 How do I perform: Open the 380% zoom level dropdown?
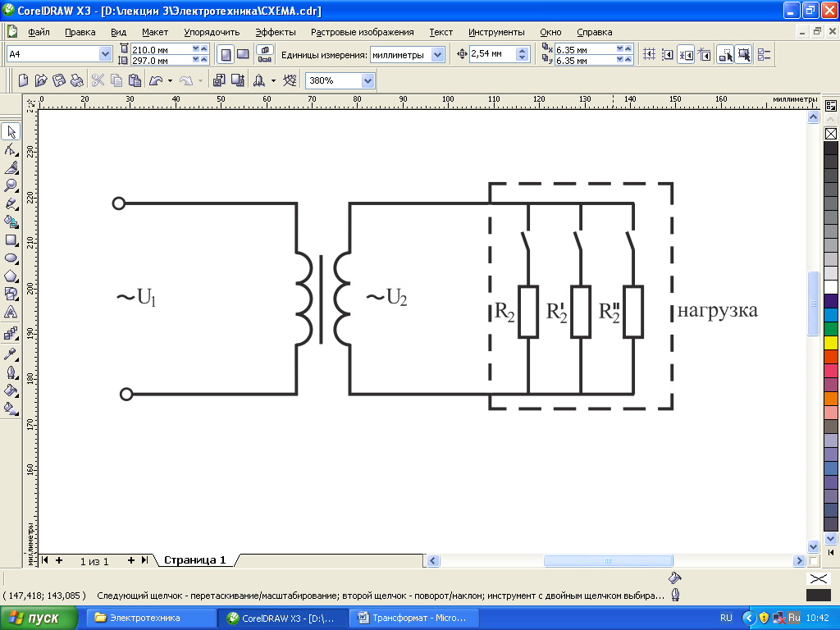coord(367,81)
